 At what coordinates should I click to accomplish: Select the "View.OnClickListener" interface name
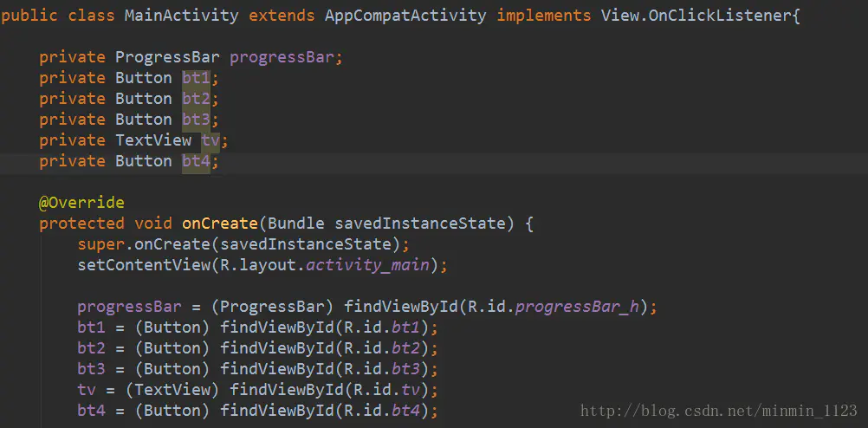pos(696,16)
